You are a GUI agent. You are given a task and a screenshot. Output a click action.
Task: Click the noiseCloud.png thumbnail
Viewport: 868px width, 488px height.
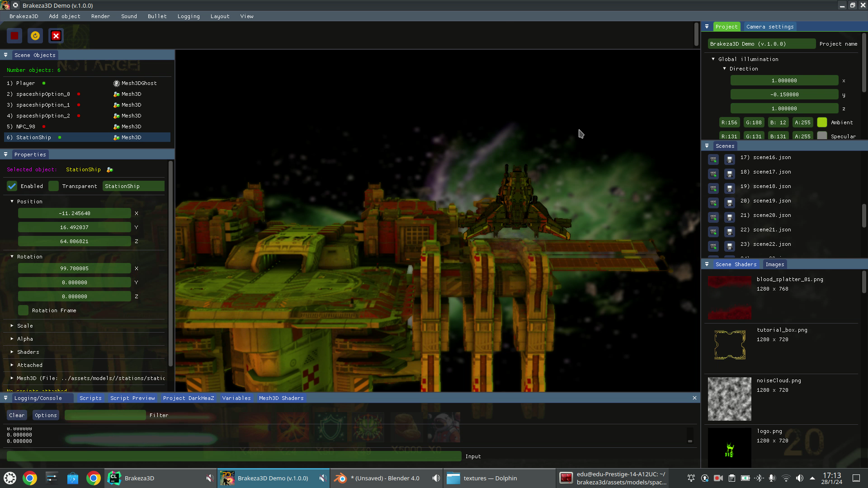729,399
